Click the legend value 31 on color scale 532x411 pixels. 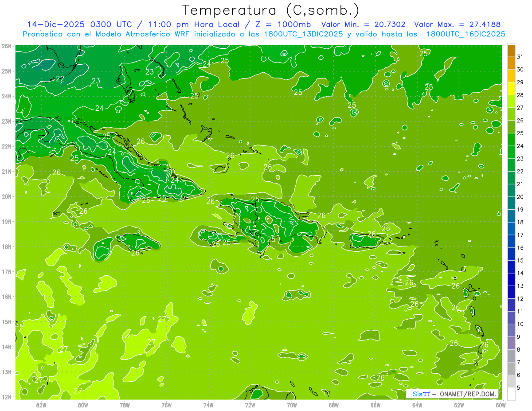(520, 57)
